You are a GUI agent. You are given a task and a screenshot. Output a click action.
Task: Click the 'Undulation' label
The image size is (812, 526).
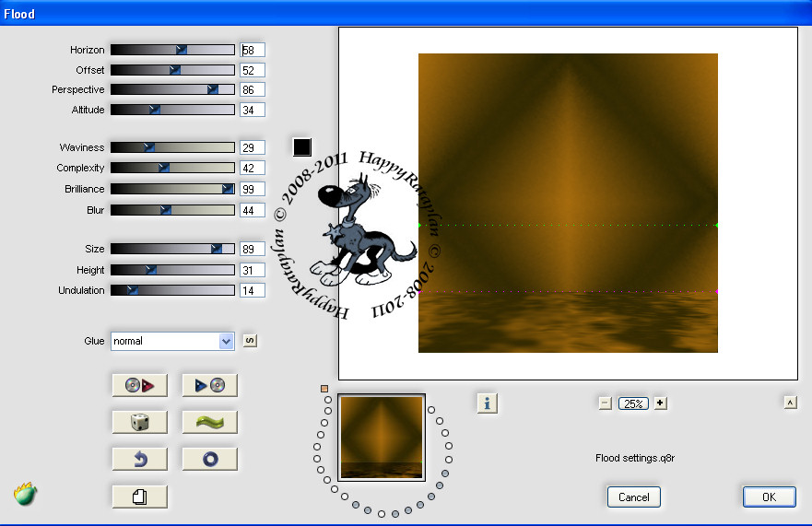coord(81,290)
